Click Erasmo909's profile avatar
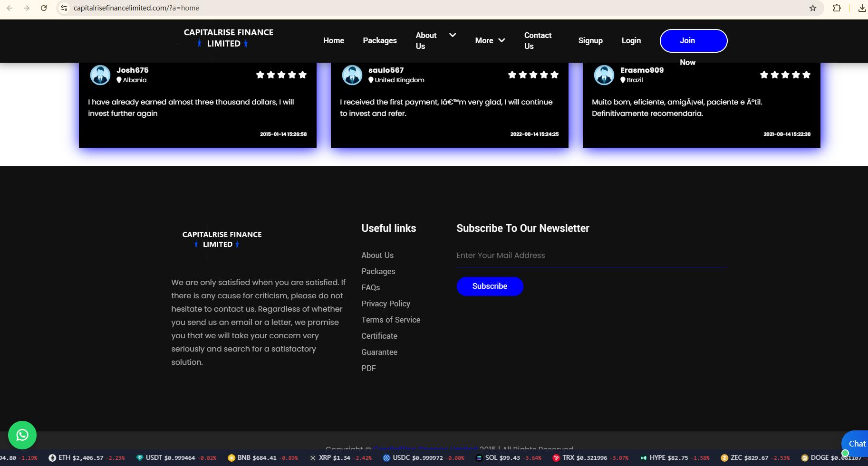 pos(604,75)
